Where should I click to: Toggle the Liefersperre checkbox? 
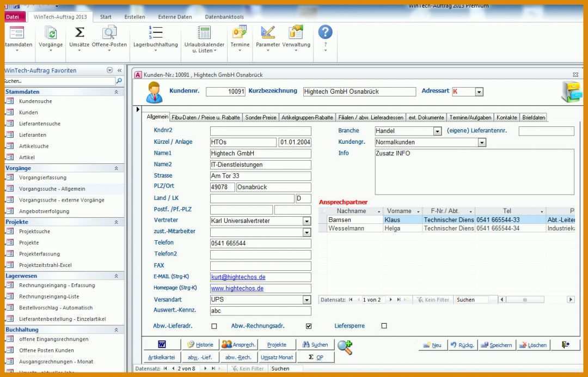(384, 326)
